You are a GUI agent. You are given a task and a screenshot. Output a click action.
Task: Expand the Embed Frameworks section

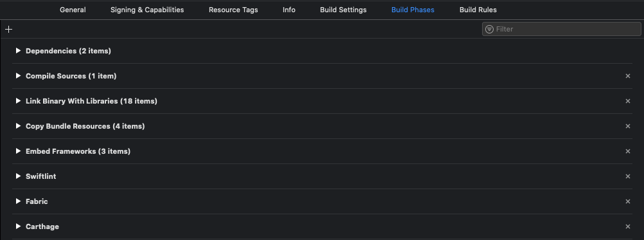pyautogui.click(x=18, y=151)
